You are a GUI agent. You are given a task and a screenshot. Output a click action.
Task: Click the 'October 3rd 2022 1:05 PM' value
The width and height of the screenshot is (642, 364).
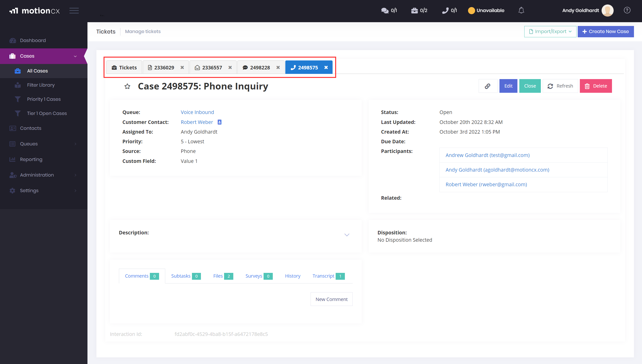(x=469, y=132)
